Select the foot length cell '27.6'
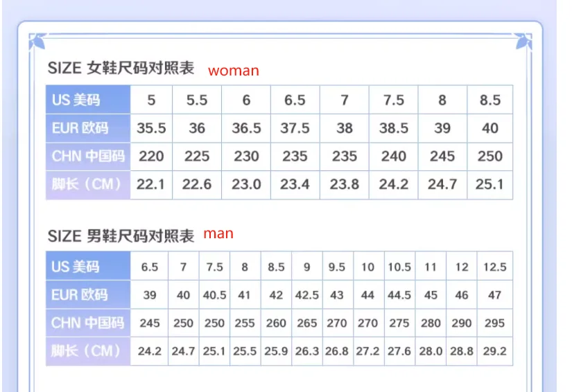Image resolution: width=572 pixels, height=392 pixels. tap(399, 351)
